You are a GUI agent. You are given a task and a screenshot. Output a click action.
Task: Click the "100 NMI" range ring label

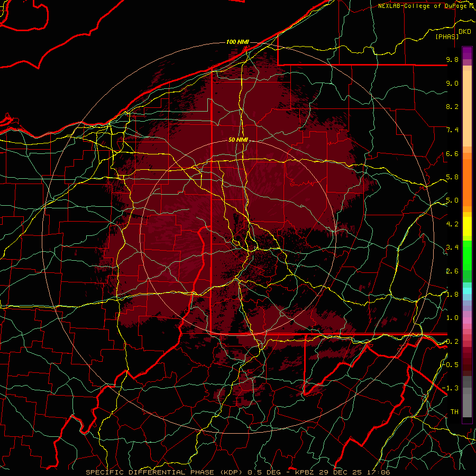237,42
